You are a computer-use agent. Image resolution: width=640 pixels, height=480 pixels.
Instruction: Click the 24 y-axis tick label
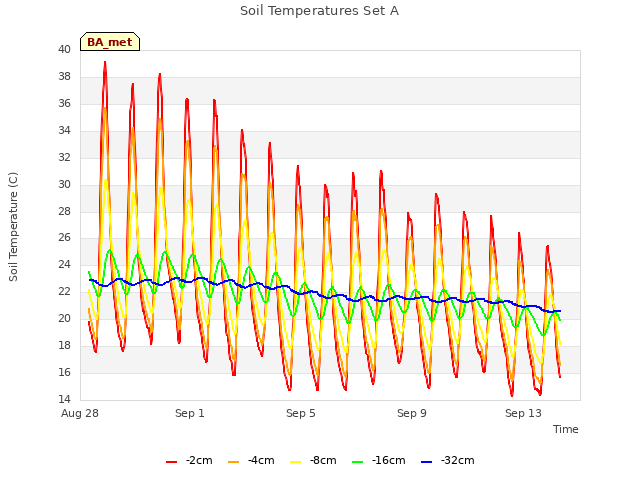pos(64,264)
